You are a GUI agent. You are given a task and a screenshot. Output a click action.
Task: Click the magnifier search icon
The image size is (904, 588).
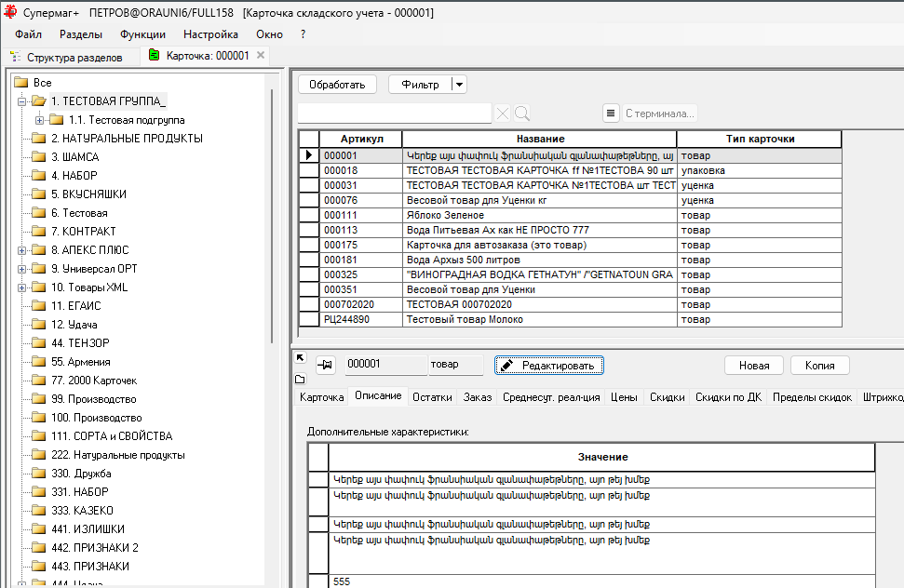click(522, 114)
